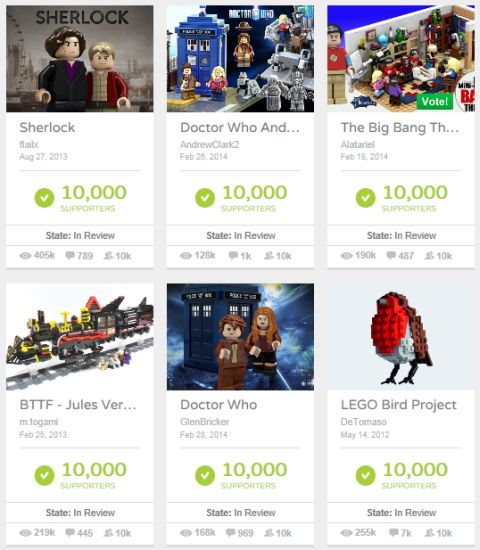Click the supporters icon on LEGO Bird Project card
Screen dimensions: 480x550
[429, 532]
